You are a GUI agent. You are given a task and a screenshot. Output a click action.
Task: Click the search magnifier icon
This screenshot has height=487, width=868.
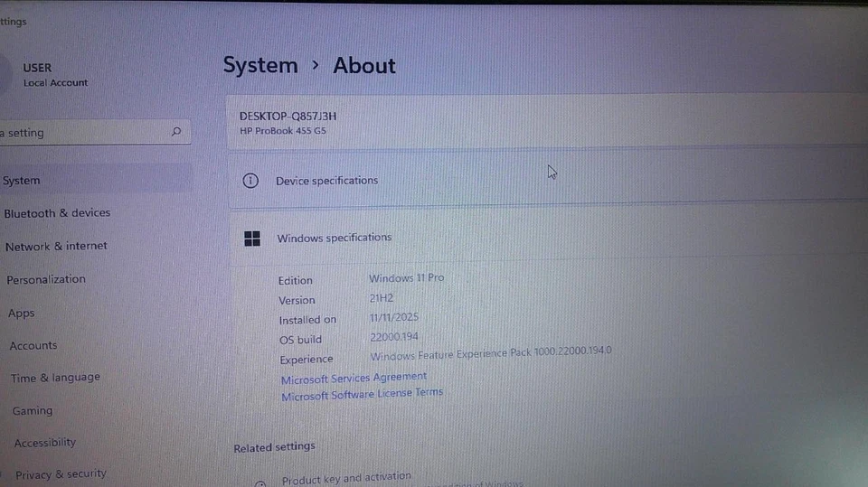176,132
